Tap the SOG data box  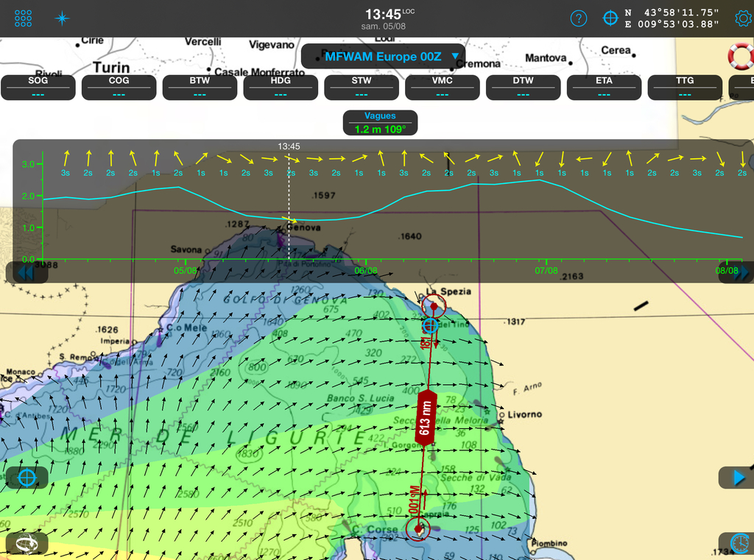[38, 88]
